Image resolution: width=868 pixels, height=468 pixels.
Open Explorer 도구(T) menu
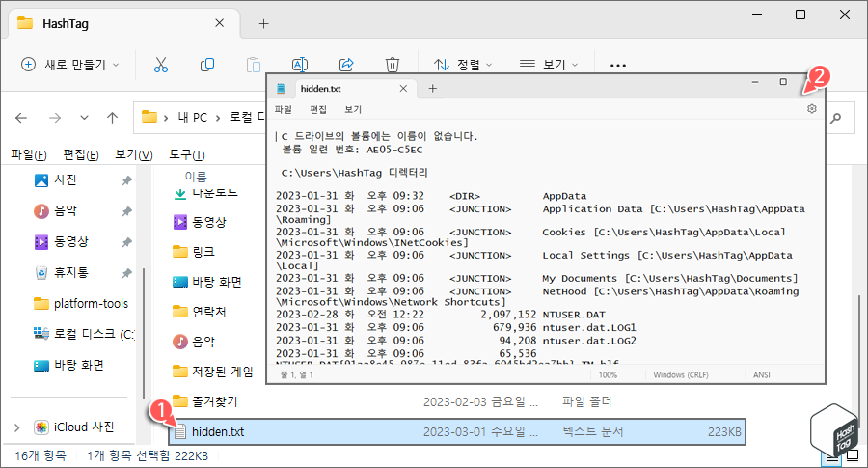click(x=186, y=155)
